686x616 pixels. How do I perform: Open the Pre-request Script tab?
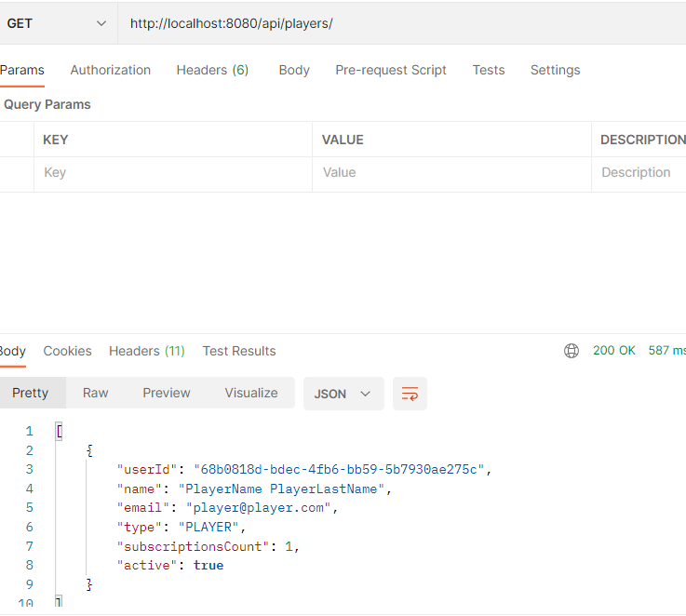point(391,70)
